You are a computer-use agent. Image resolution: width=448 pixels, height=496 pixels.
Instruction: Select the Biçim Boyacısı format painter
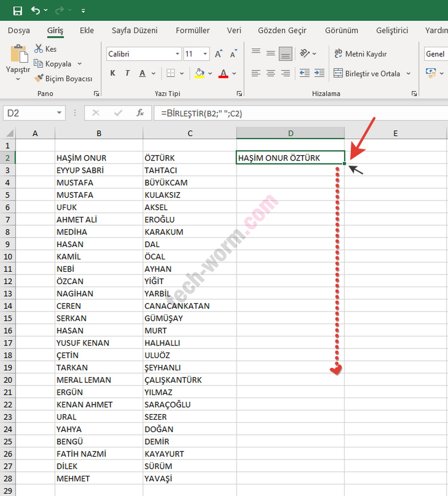click(x=63, y=79)
